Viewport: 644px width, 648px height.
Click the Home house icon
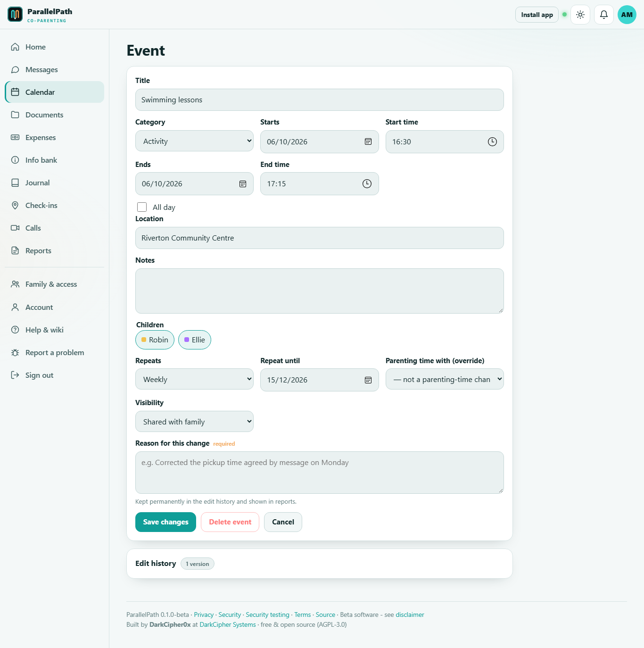tap(15, 47)
